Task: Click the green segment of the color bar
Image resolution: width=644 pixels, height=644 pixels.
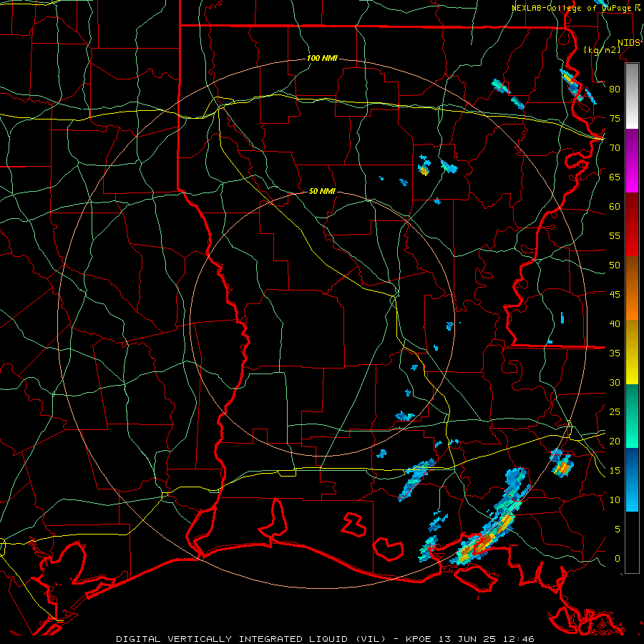Action: [633, 416]
